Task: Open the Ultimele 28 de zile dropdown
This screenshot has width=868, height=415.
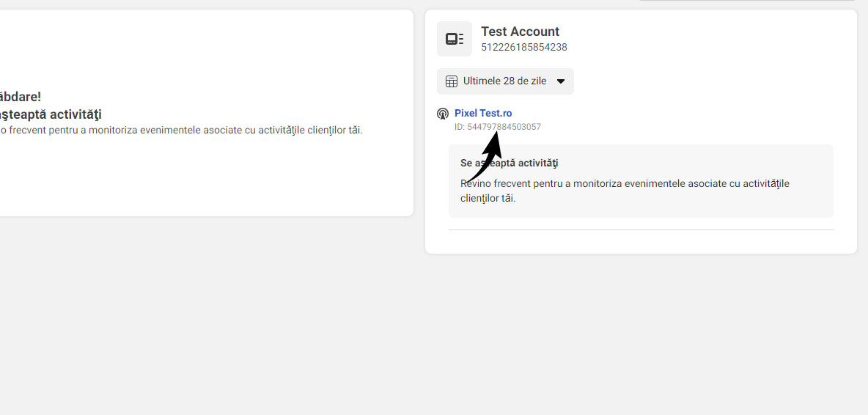Action: (x=505, y=81)
